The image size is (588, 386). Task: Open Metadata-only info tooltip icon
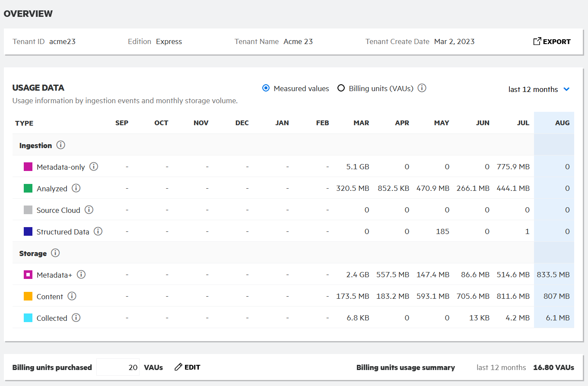[x=94, y=167]
